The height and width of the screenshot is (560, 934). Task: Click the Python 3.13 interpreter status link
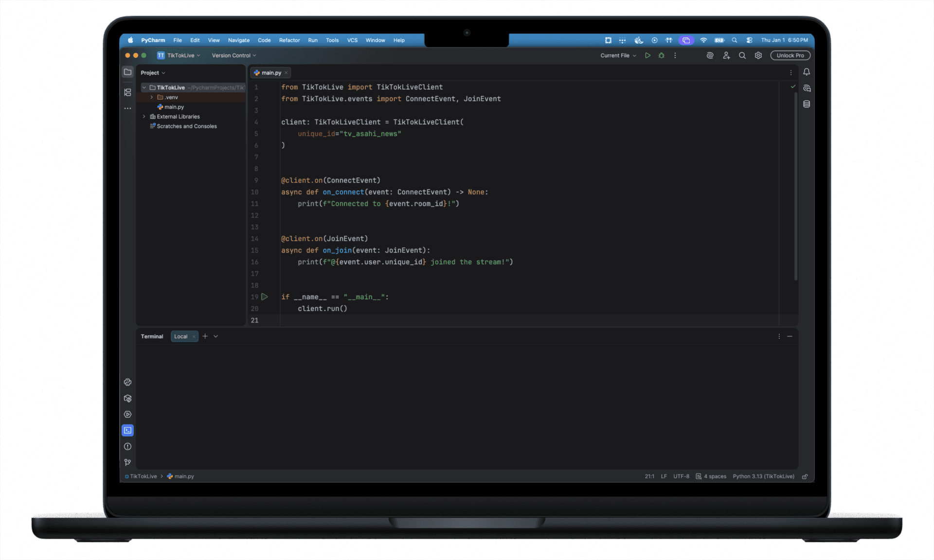(763, 476)
